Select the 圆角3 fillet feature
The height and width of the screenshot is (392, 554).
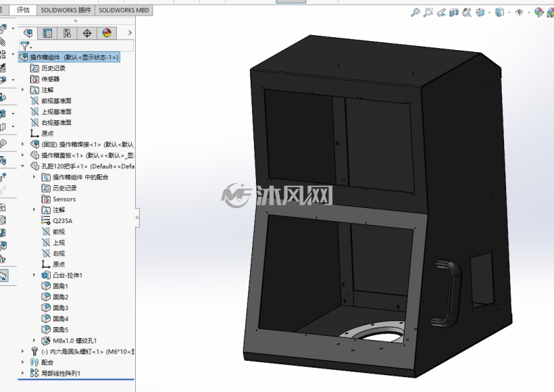(x=55, y=308)
